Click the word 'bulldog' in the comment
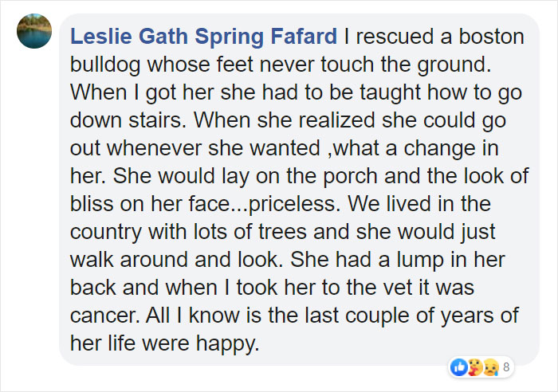The width and height of the screenshot is (558, 392). [x=105, y=65]
